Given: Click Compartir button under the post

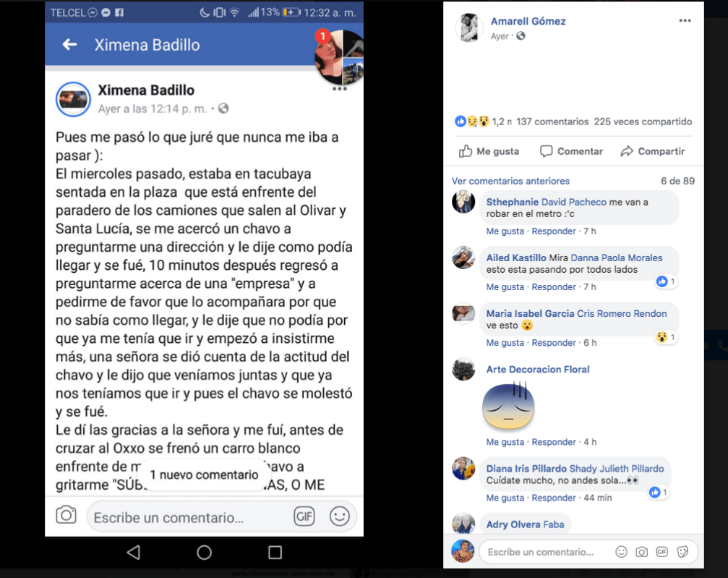Looking at the screenshot, I should [652, 151].
